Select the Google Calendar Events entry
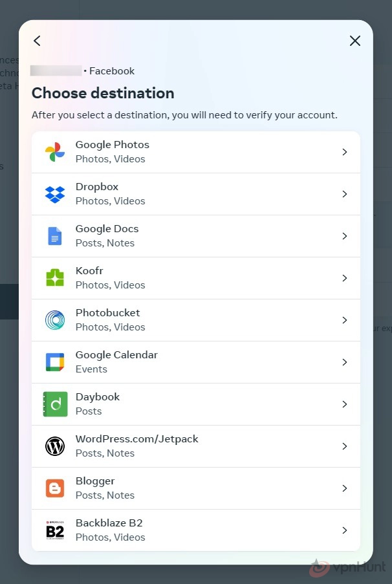The height and width of the screenshot is (584, 392). (x=196, y=362)
